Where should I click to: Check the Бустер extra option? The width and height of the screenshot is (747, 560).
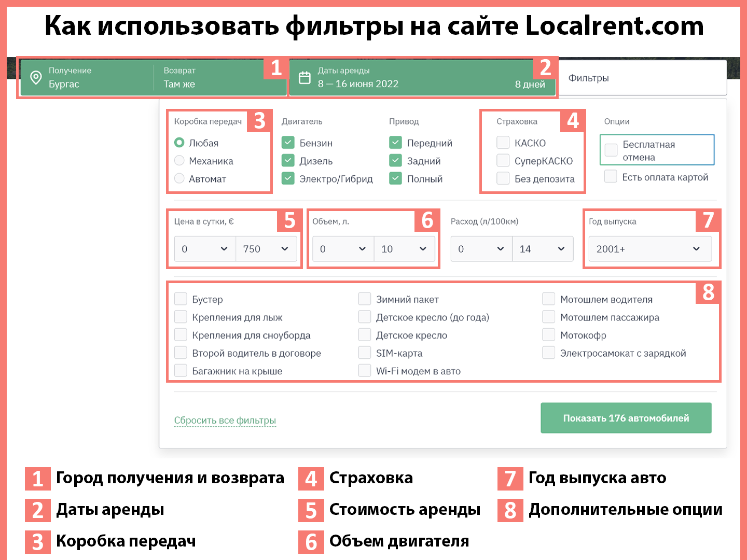pyautogui.click(x=181, y=299)
